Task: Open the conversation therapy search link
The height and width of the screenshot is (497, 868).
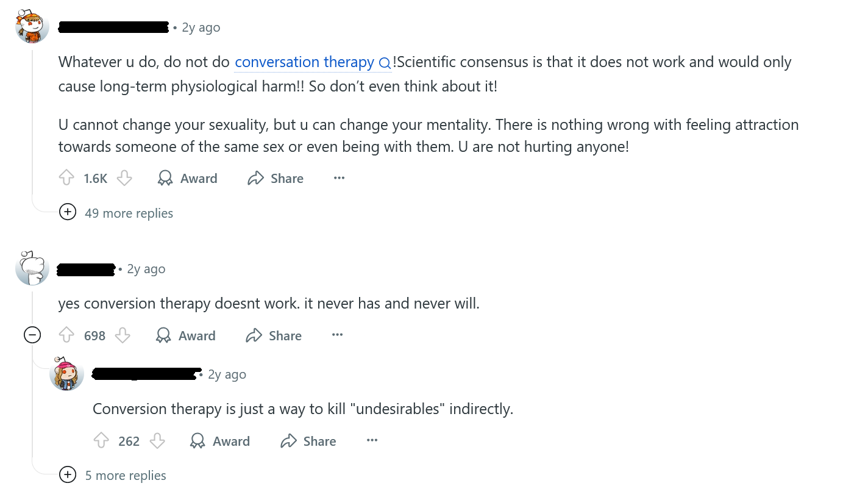Action: pyautogui.click(x=304, y=62)
